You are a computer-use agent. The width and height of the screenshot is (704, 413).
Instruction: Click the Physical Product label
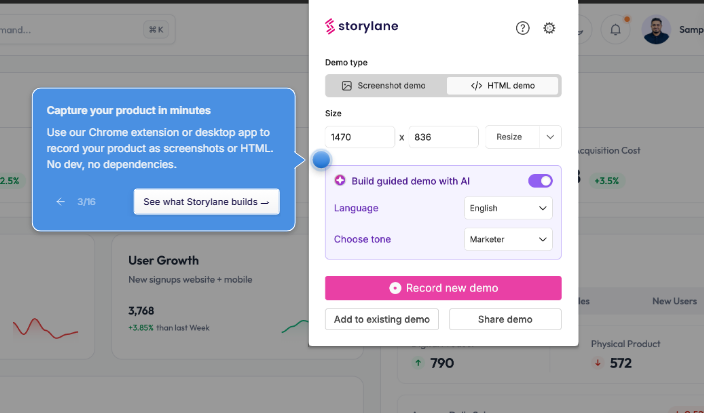pyautogui.click(x=625, y=344)
